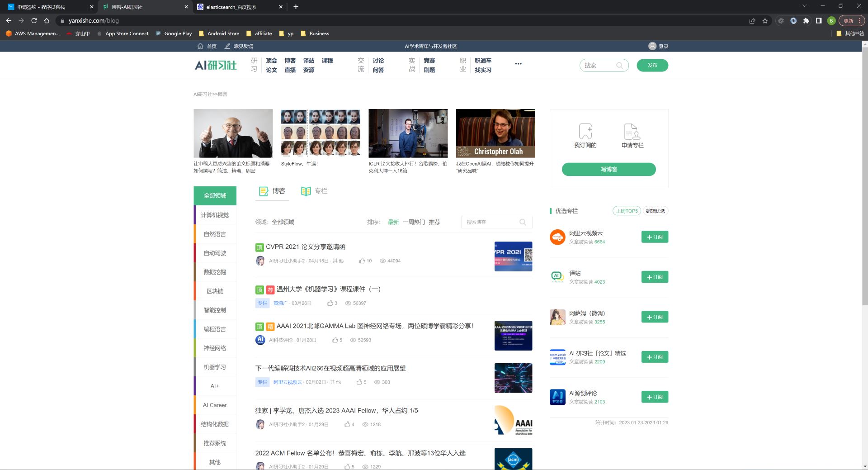The height and width of the screenshot is (470, 868).
Task: Switch to the 博客 tab
Action: coord(272,191)
